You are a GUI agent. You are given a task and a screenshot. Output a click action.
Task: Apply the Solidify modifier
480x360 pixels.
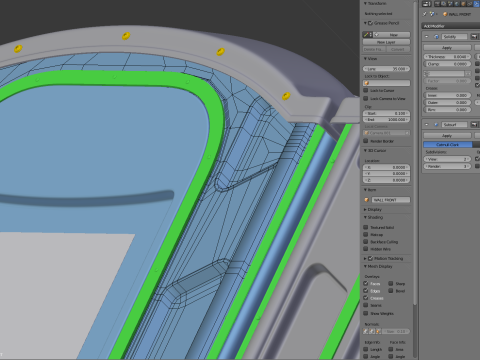click(x=447, y=48)
